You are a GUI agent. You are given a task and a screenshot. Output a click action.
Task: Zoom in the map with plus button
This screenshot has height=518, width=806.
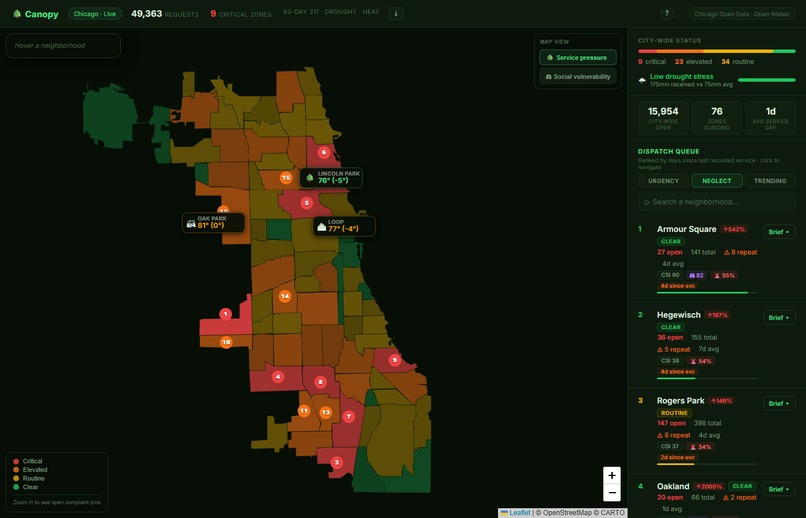point(612,475)
